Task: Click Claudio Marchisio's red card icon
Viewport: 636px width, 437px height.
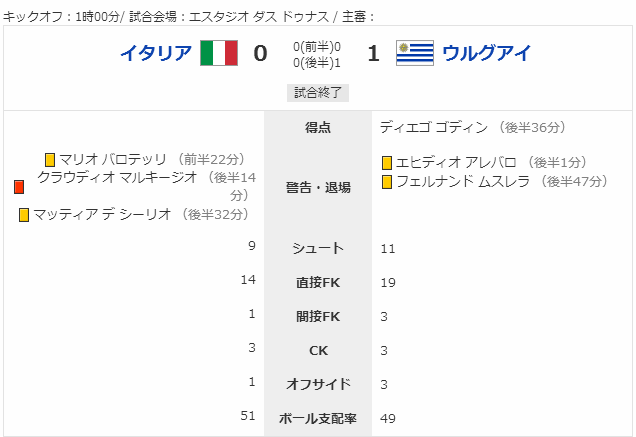Action: point(19,187)
